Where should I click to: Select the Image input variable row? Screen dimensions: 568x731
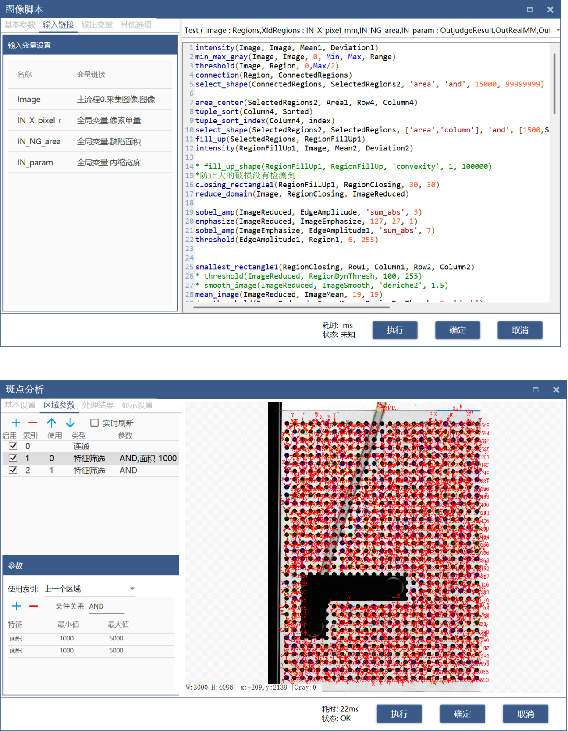point(90,99)
